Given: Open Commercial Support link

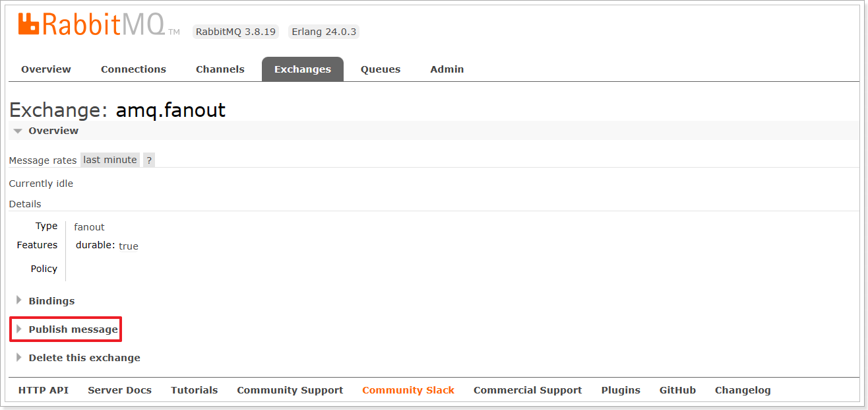Looking at the screenshot, I should (528, 390).
